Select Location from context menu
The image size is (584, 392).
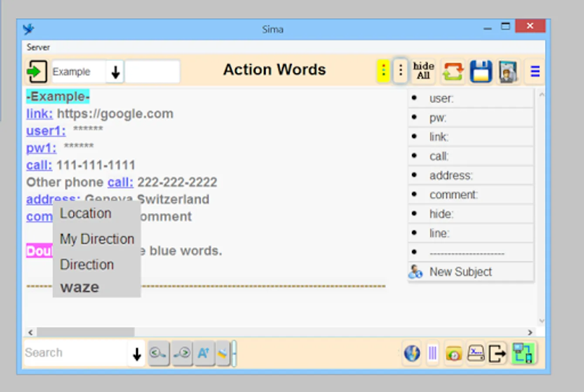86,213
